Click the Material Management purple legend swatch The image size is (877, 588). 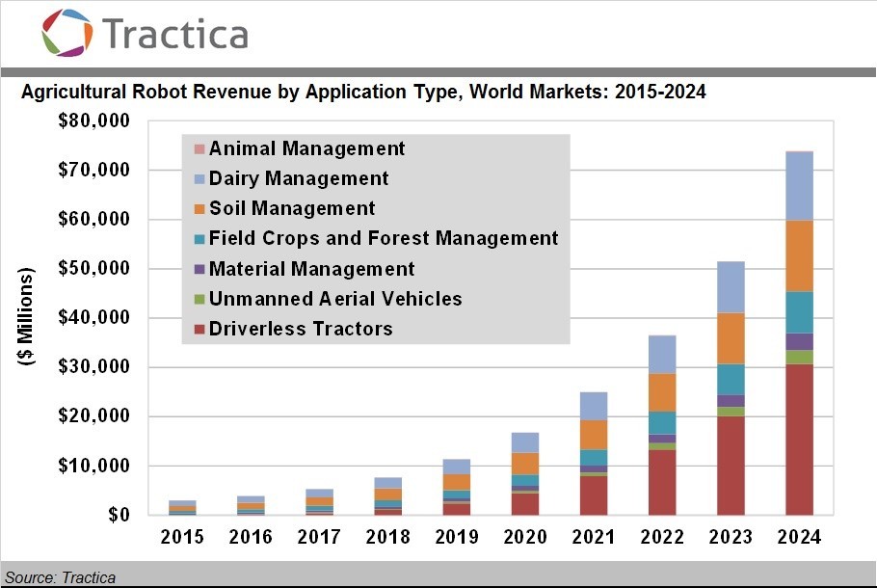tap(199, 269)
